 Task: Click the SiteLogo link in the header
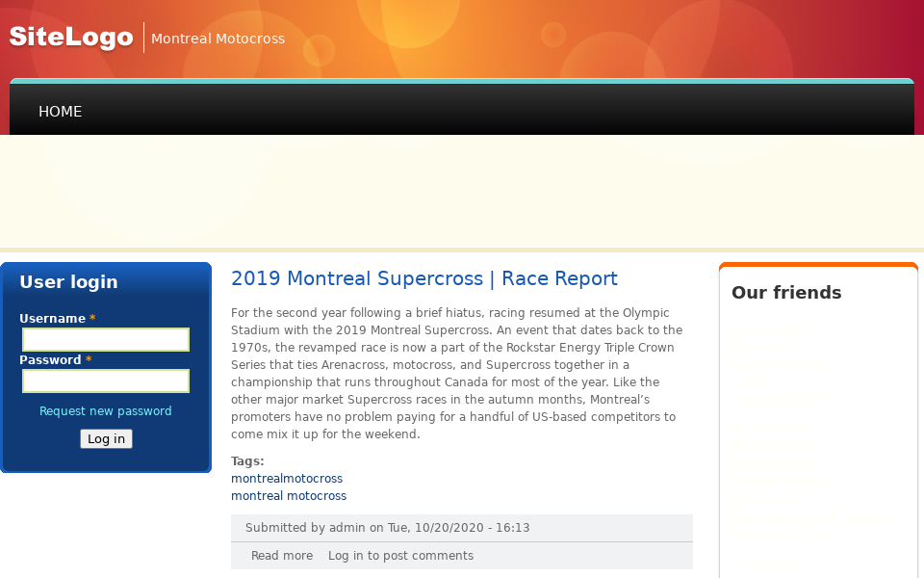(x=70, y=37)
